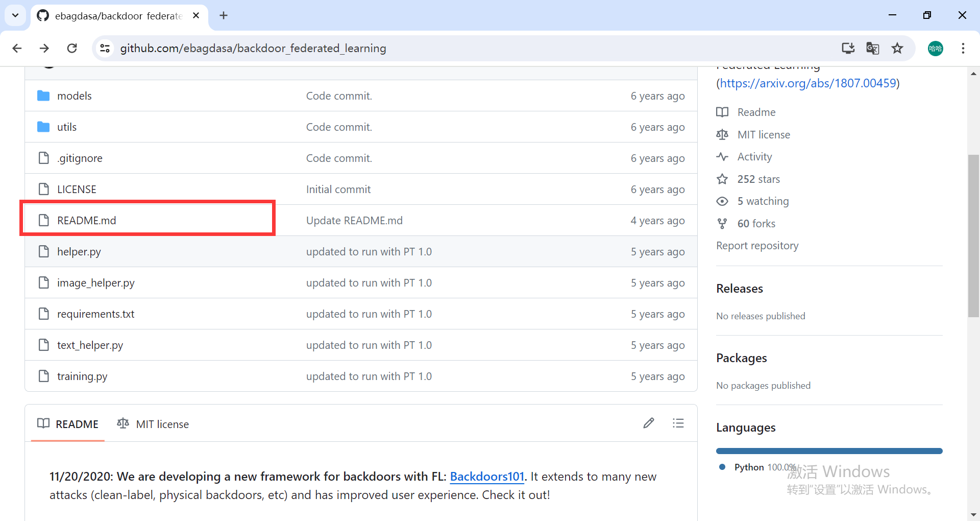Open image_helper.py file

click(96, 283)
